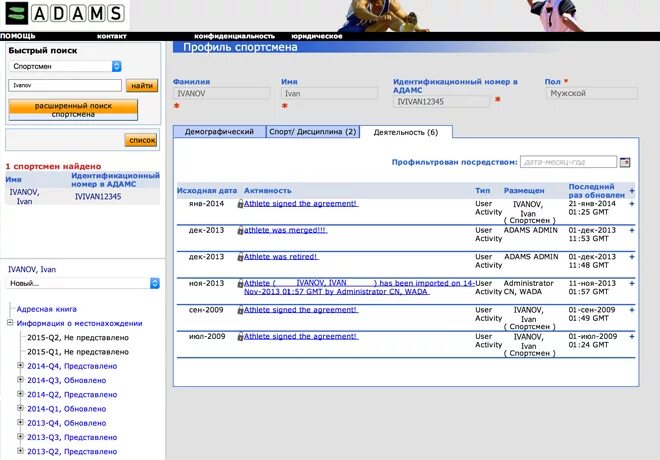Screen dimensions: 660x460
Task: Collapse Информация о местонахождении tree node
Action: (10, 323)
